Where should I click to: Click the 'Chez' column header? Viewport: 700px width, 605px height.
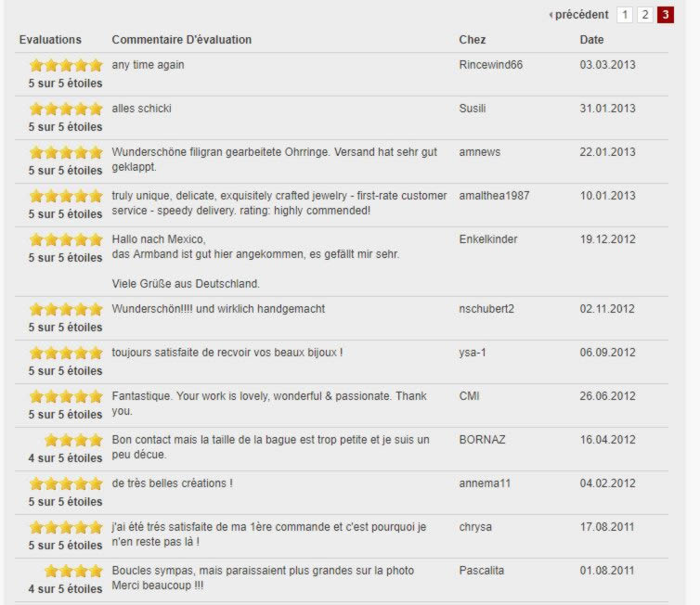coord(472,40)
